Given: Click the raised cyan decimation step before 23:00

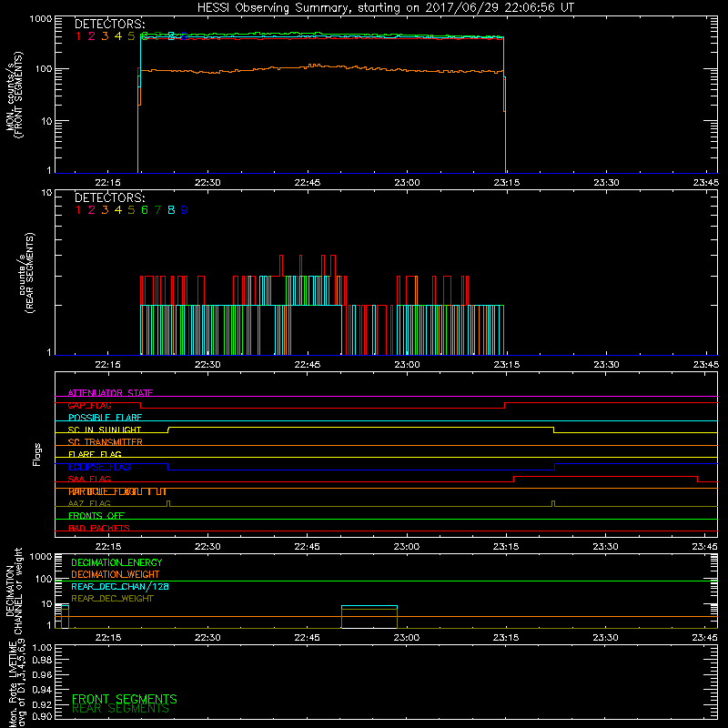Looking at the screenshot, I should click(369, 606).
